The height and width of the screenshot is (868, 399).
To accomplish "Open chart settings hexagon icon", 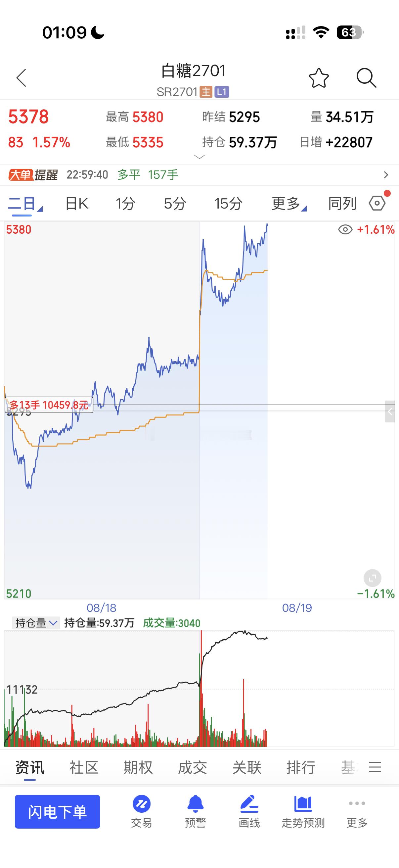I will pyautogui.click(x=377, y=203).
